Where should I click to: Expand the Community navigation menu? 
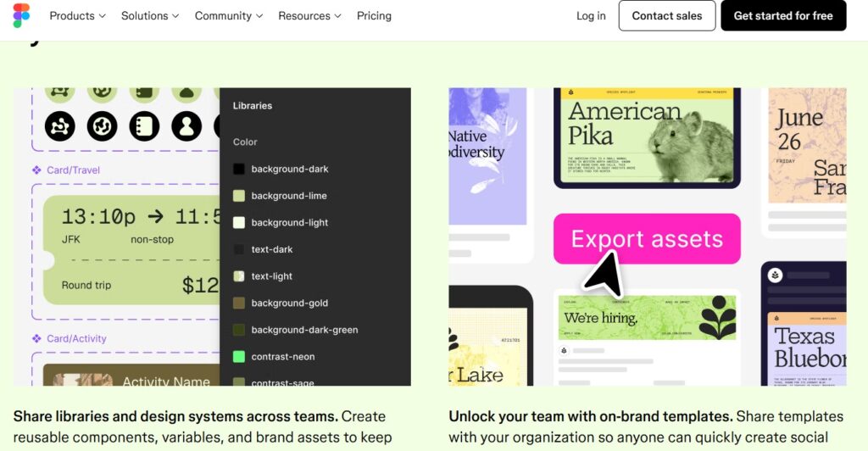tap(228, 15)
